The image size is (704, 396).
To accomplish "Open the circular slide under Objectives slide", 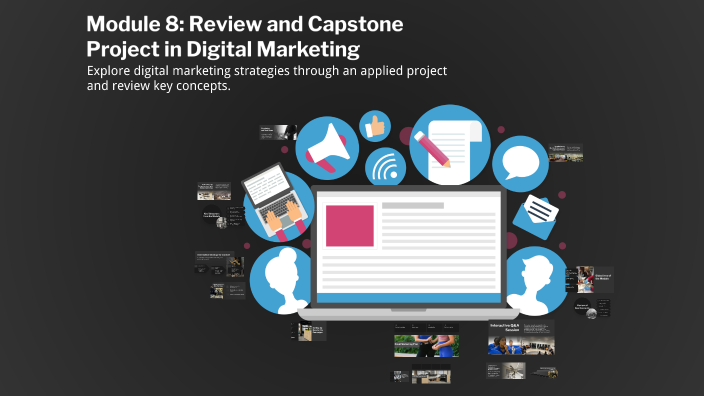I will tap(592, 308).
